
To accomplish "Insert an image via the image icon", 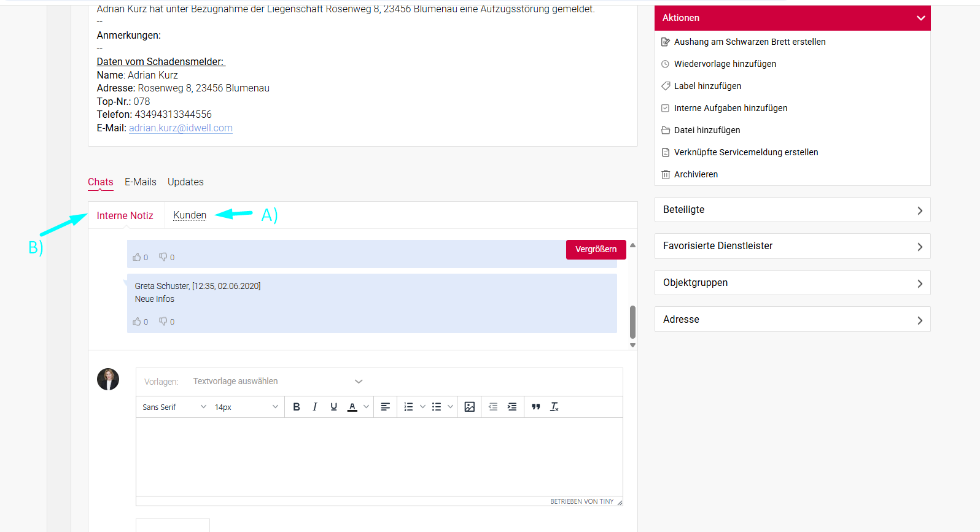I will click(x=470, y=407).
